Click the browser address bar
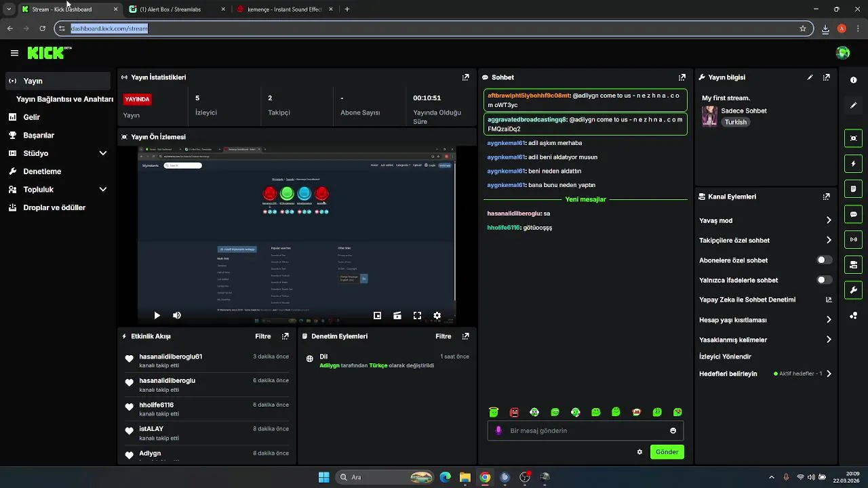This screenshot has width=868, height=488. point(434,28)
